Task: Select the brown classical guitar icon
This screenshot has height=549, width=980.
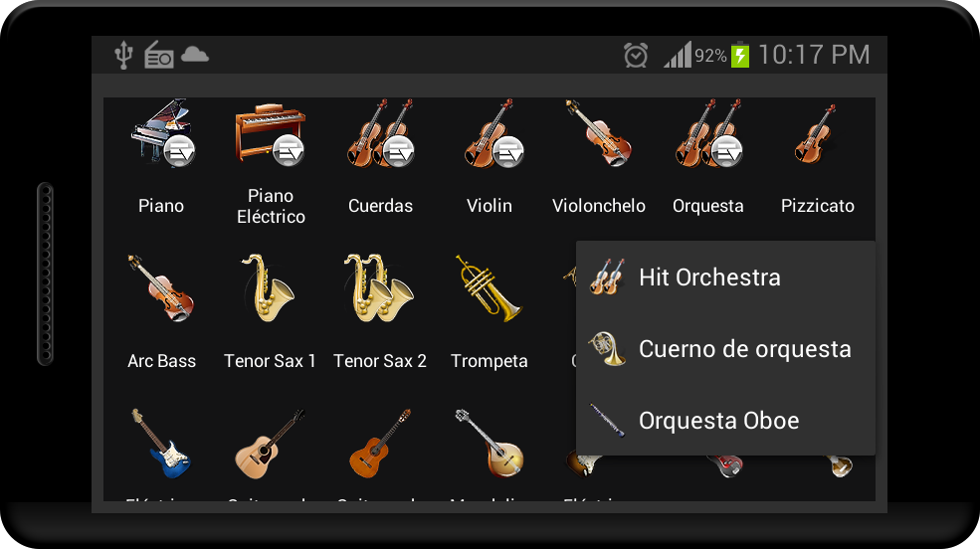Action: pyautogui.click(x=379, y=444)
